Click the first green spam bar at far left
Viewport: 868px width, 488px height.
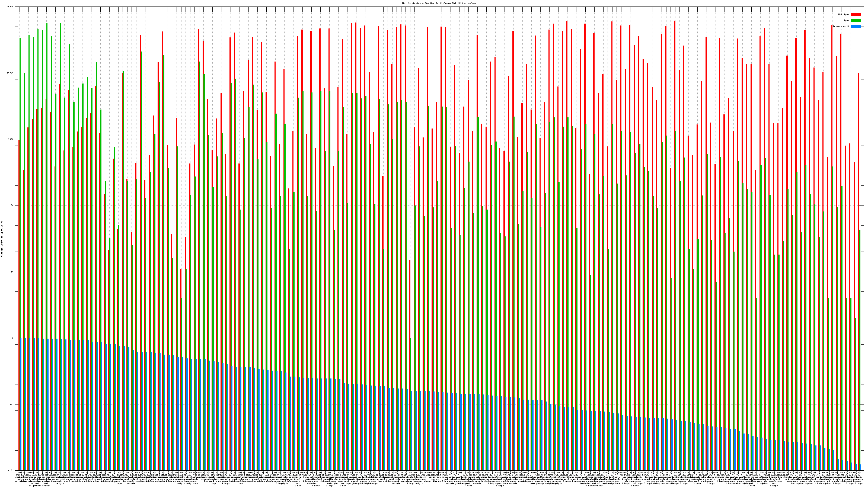pos(20,168)
